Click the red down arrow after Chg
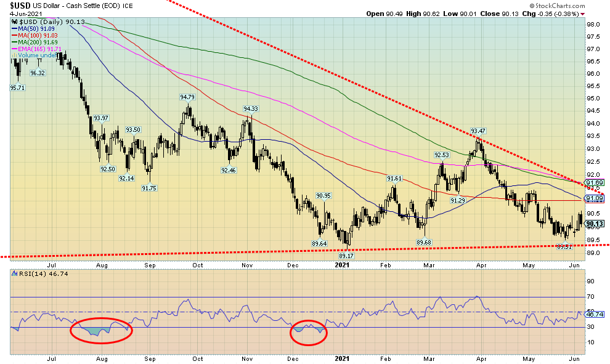610x364 pixels. (x=582, y=14)
